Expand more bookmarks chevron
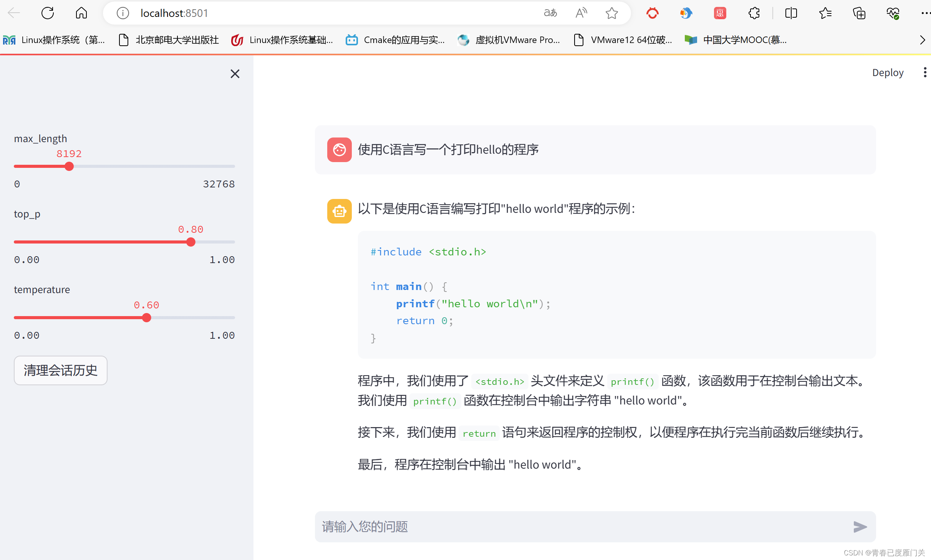Viewport: 931px width, 560px height. (x=922, y=40)
